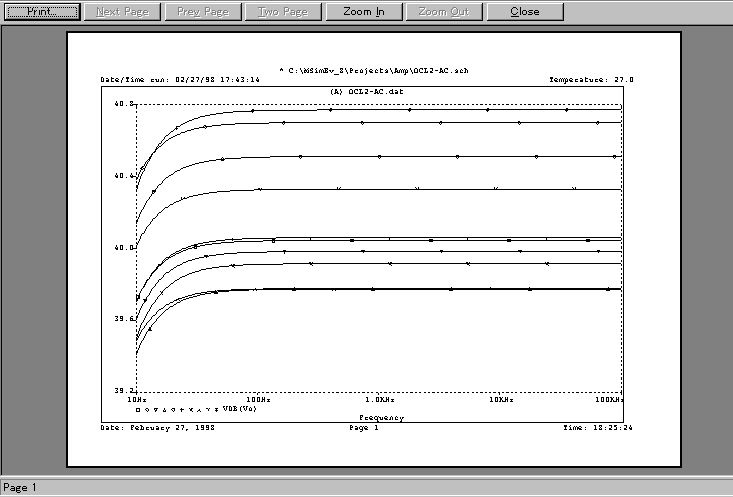This screenshot has width=733, height=497.
Task: Click the 10KHz x-axis tick label
Action: 501,399
